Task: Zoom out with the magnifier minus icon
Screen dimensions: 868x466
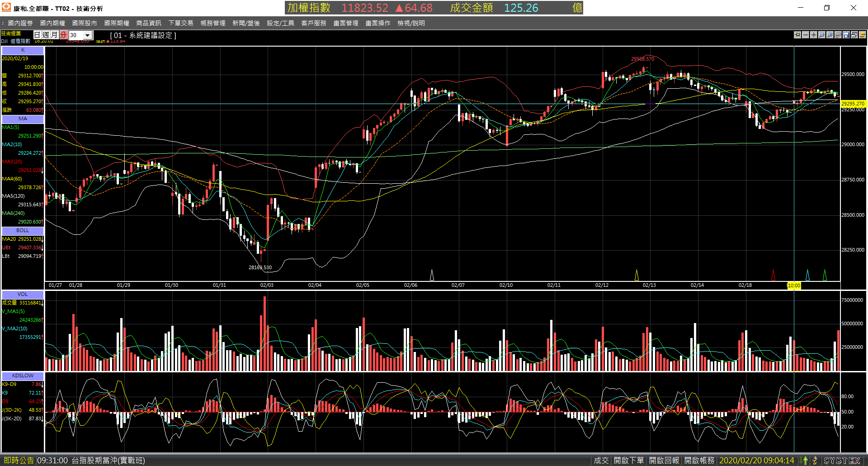Action: coord(822,35)
